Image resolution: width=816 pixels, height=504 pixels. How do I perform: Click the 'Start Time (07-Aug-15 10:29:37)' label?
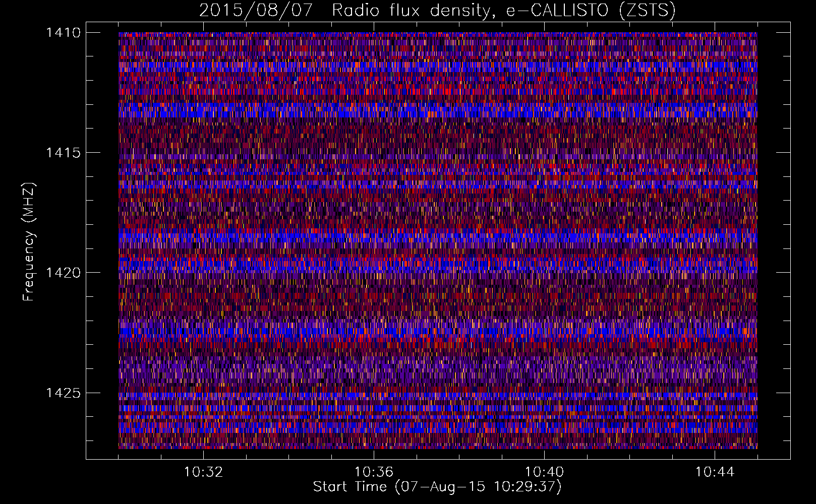pyautogui.click(x=437, y=487)
